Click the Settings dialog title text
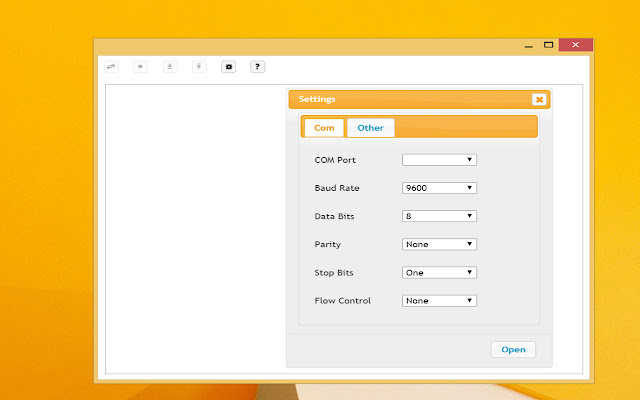Viewport: 640px width, 400px height. click(317, 99)
